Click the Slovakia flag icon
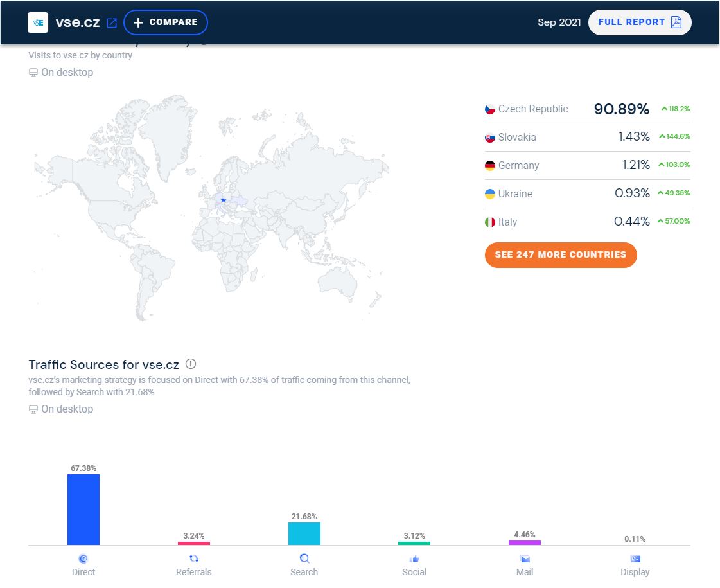This screenshot has height=588, width=720. tap(490, 138)
